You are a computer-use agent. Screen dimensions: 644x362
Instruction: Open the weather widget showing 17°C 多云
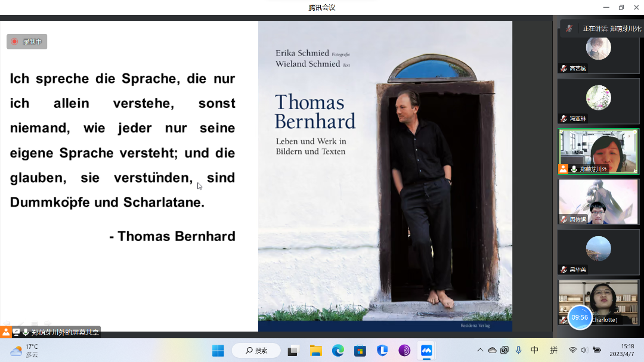coord(24,351)
